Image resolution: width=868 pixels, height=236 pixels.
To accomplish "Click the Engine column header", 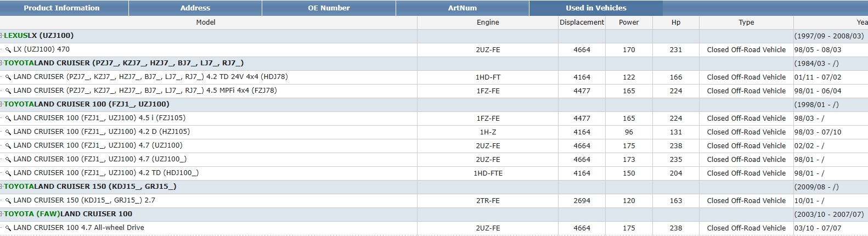I will (487, 23).
